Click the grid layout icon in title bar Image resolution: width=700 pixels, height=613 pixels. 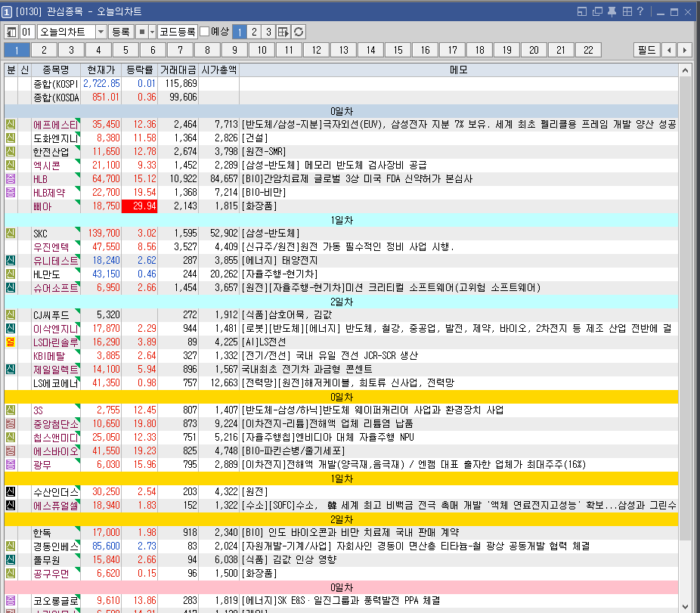click(627, 11)
